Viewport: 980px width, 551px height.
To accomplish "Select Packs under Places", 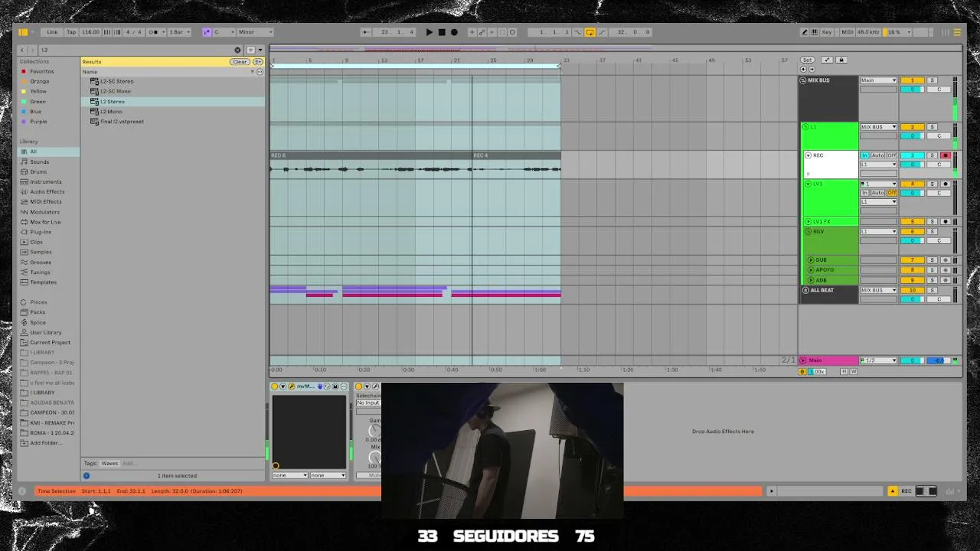I will click(x=38, y=312).
